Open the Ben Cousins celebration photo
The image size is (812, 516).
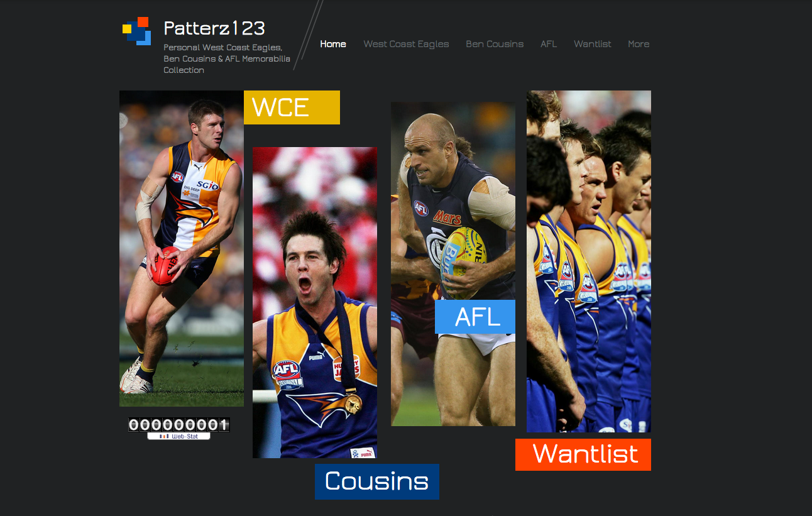point(314,302)
